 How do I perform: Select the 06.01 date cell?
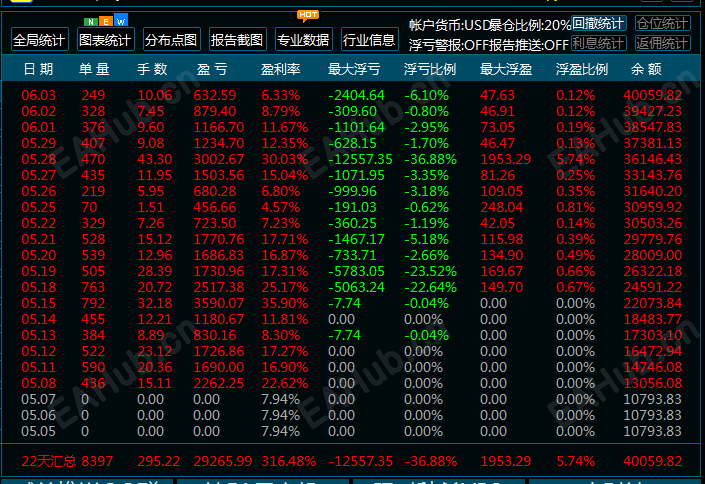(x=39, y=127)
